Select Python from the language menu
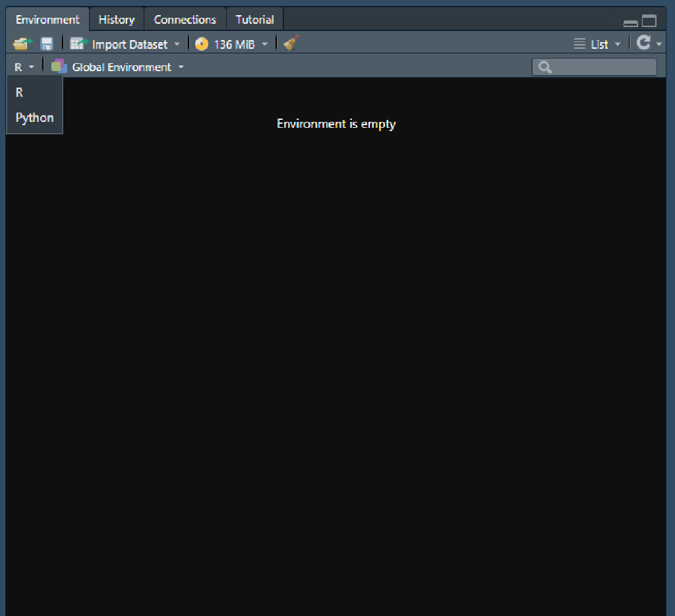The width and height of the screenshot is (675, 616). [x=34, y=117]
